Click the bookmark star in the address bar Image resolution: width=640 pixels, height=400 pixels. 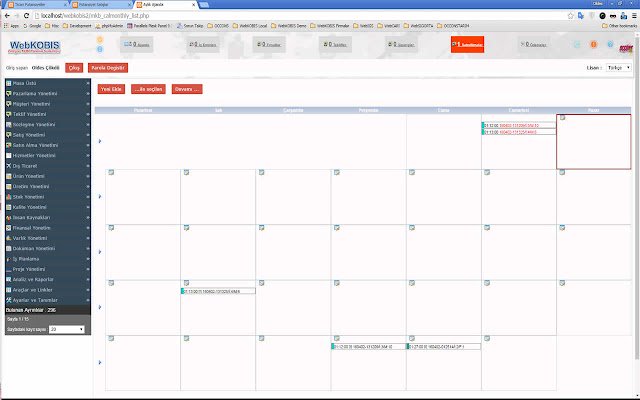coord(571,16)
